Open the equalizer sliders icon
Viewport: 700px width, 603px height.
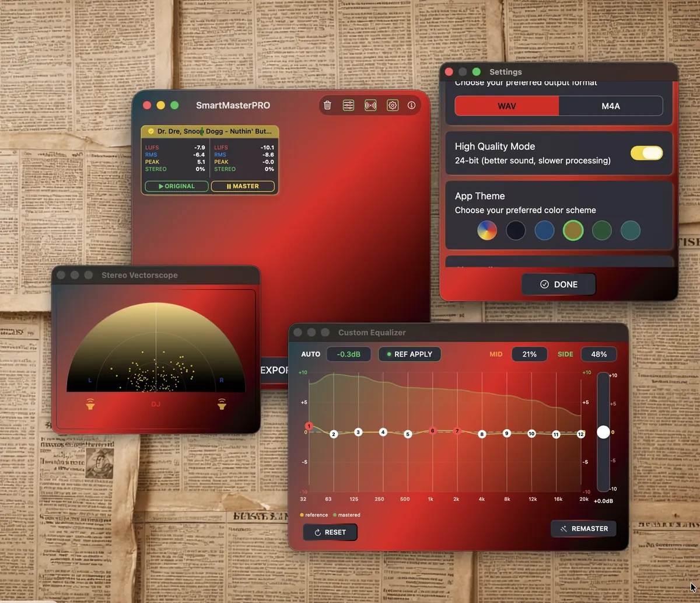pos(348,105)
